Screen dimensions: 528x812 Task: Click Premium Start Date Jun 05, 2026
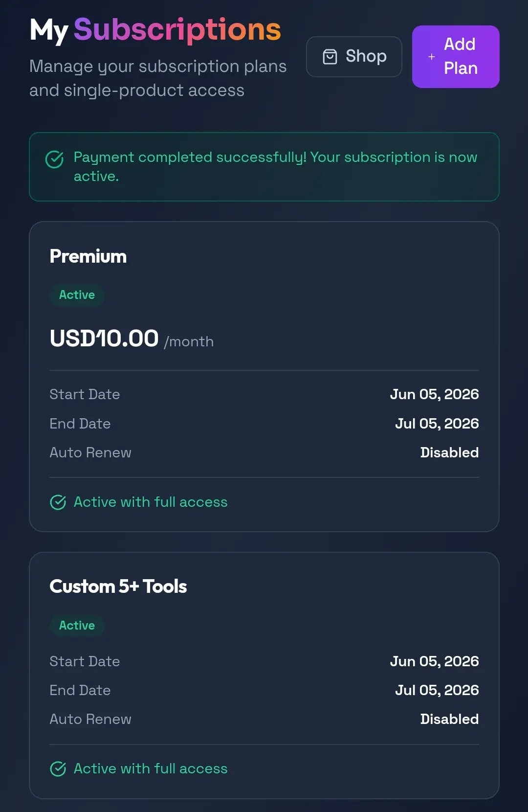[434, 394]
